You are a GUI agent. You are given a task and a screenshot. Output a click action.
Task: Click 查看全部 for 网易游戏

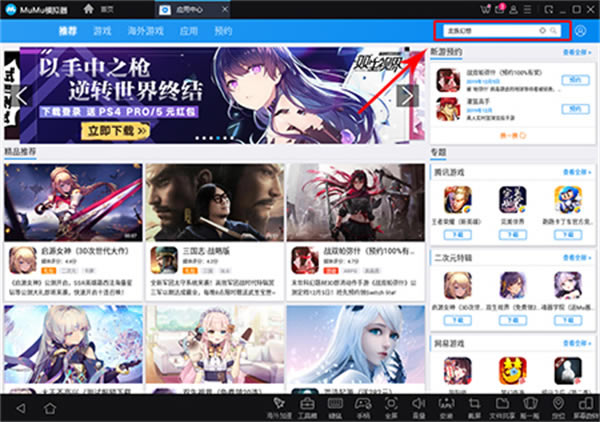(577, 343)
